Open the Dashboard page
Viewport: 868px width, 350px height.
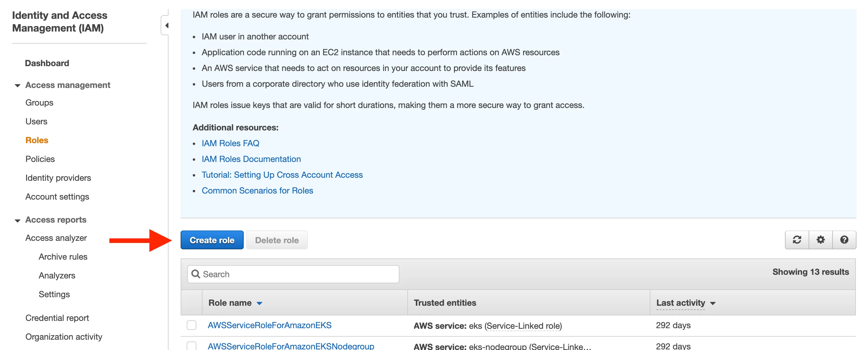point(47,63)
